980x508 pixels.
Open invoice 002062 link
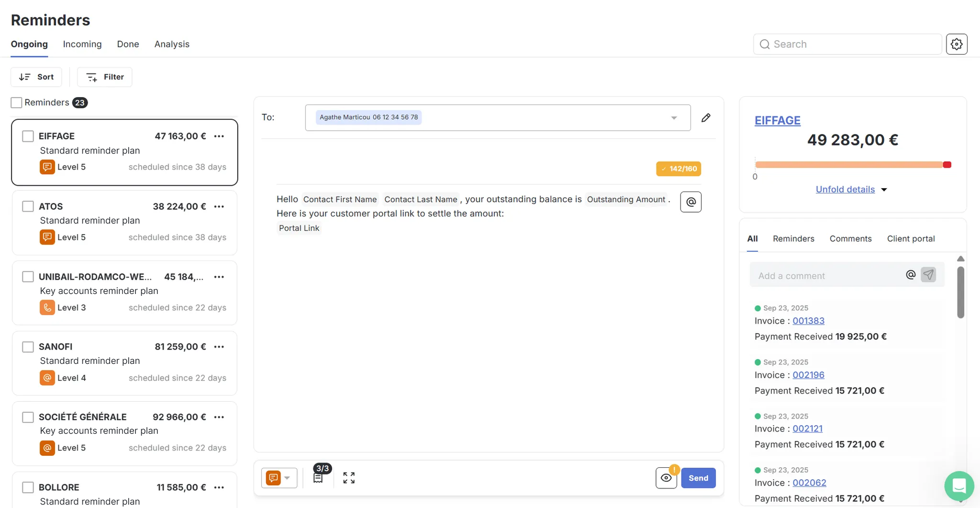[809, 483]
